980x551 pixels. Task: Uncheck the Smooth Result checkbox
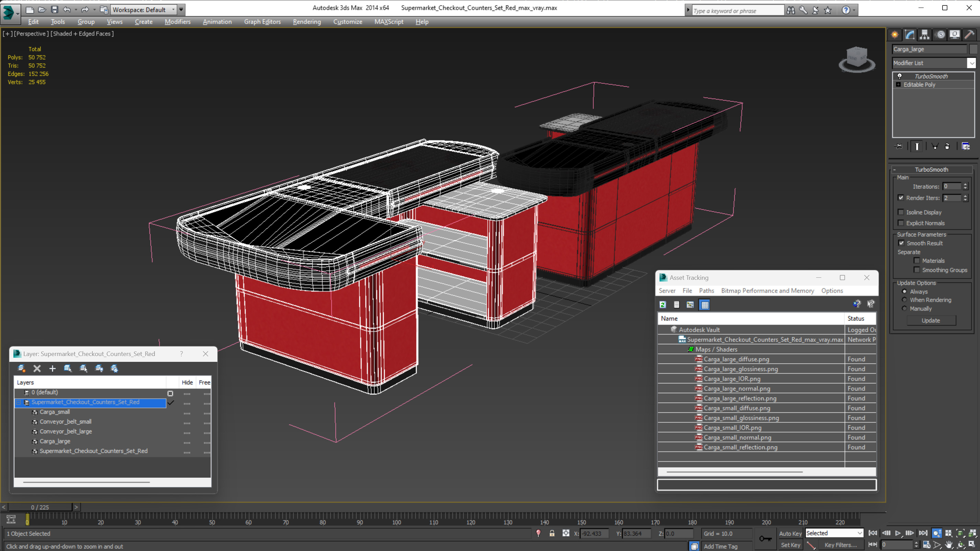(x=901, y=243)
